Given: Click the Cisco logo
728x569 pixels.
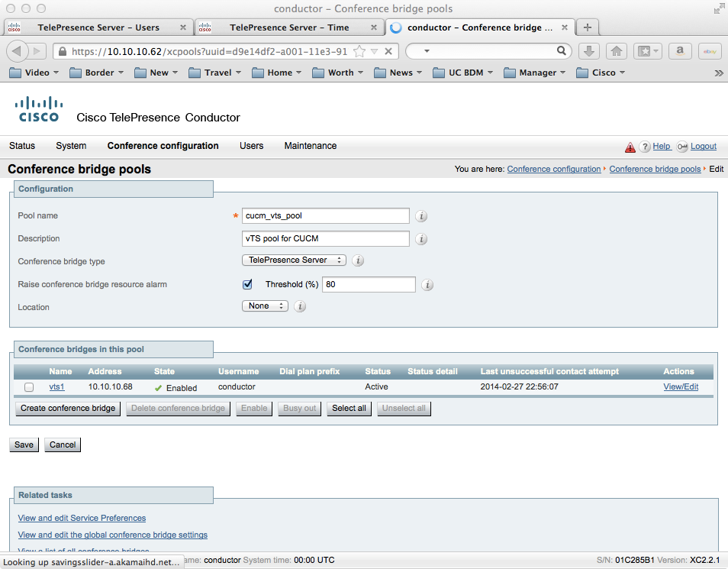Looking at the screenshot, I should click(x=38, y=109).
